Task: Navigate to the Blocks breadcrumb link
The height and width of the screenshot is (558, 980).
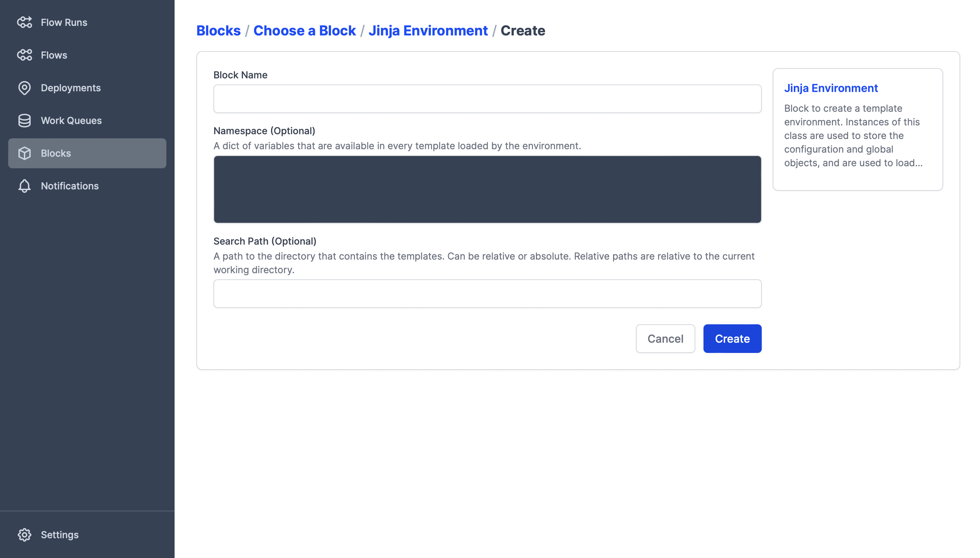Action: click(218, 31)
